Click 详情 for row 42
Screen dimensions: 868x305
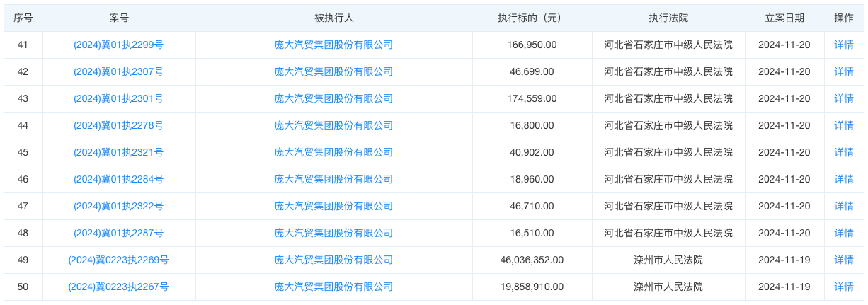click(x=844, y=71)
